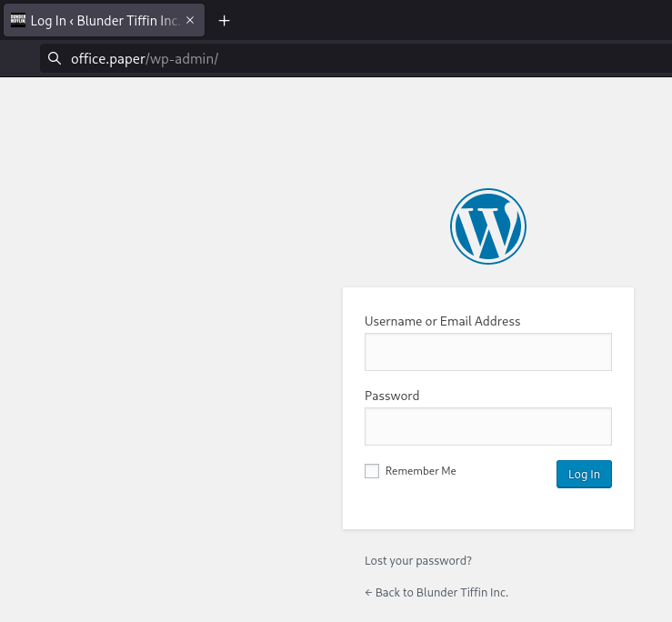
Task: Click the magnifier icon in the address bar
Action: pyautogui.click(x=55, y=59)
